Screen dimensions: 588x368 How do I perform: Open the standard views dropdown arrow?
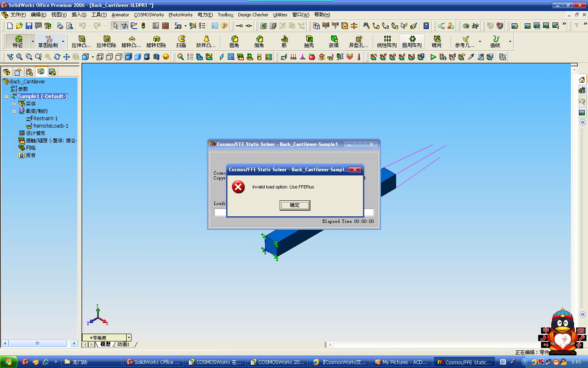tap(93, 57)
